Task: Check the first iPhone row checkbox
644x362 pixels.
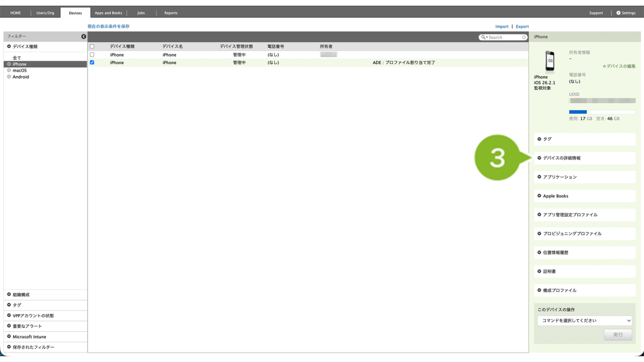Action: tap(92, 55)
